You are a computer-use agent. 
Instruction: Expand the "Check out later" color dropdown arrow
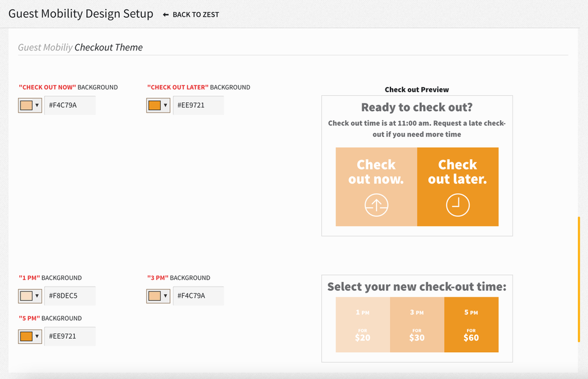[x=166, y=105]
